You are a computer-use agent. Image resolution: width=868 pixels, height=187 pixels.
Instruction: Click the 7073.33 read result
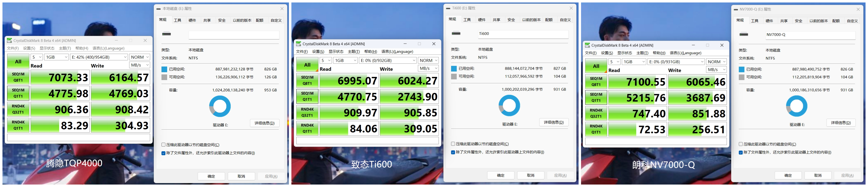pyautogui.click(x=60, y=78)
